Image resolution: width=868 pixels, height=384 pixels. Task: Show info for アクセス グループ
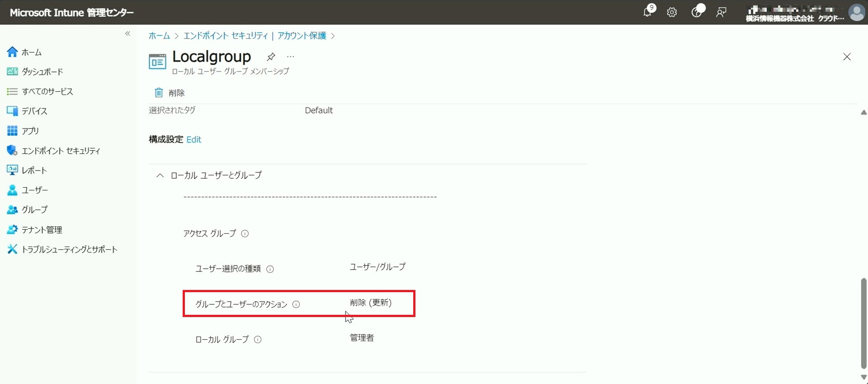click(x=245, y=234)
